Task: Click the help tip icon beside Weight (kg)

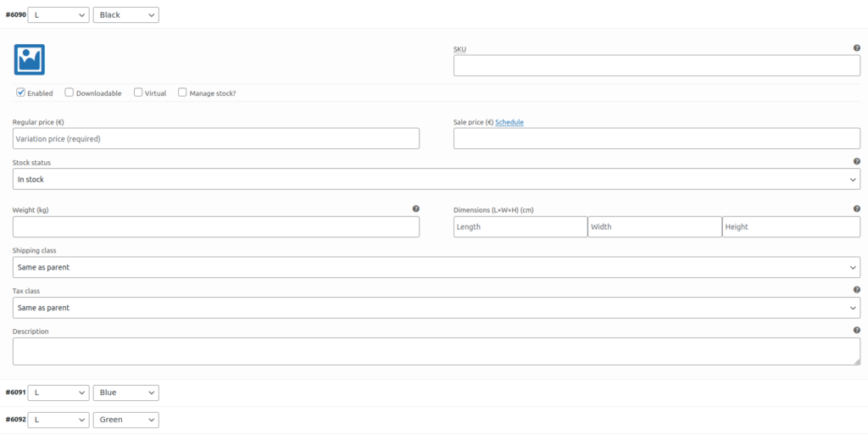Action: click(x=415, y=209)
